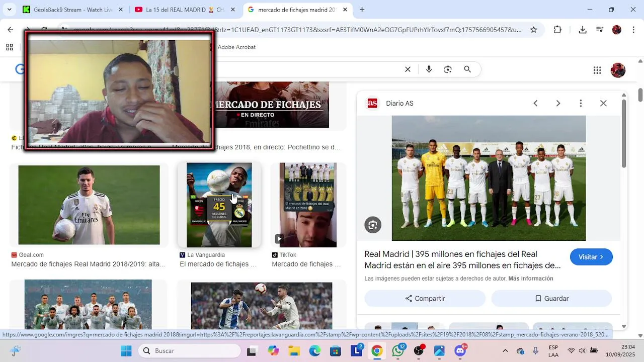Open OBS Studio from taskbar
The width and height of the screenshot is (644, 362).
click(419, 350)
